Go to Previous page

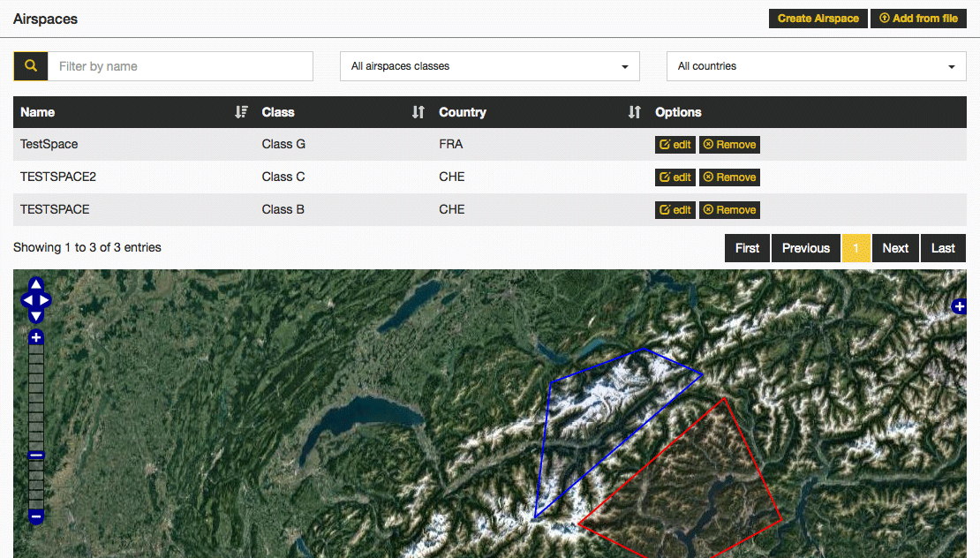pos(806,248)
